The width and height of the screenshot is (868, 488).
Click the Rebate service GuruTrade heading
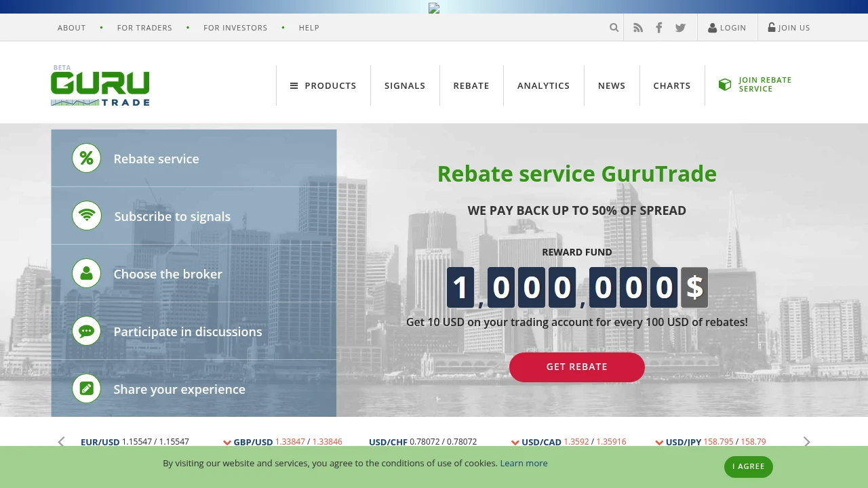tap(577, 174)
